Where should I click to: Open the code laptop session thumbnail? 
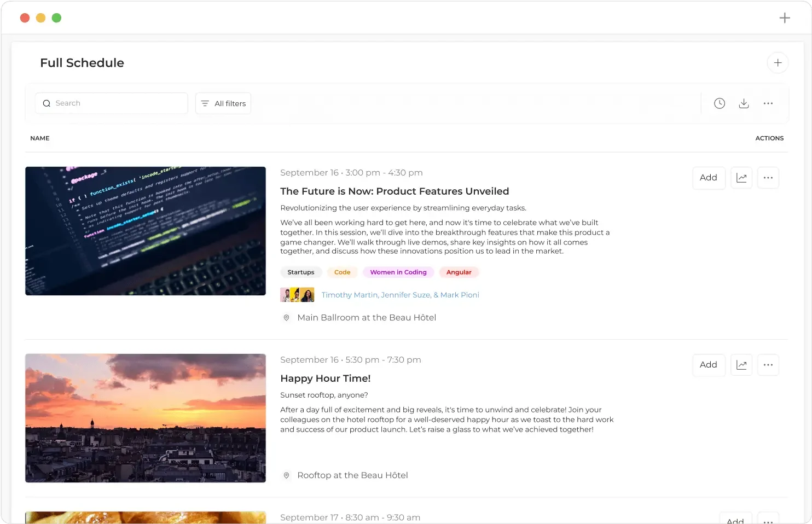click(146, 231)
